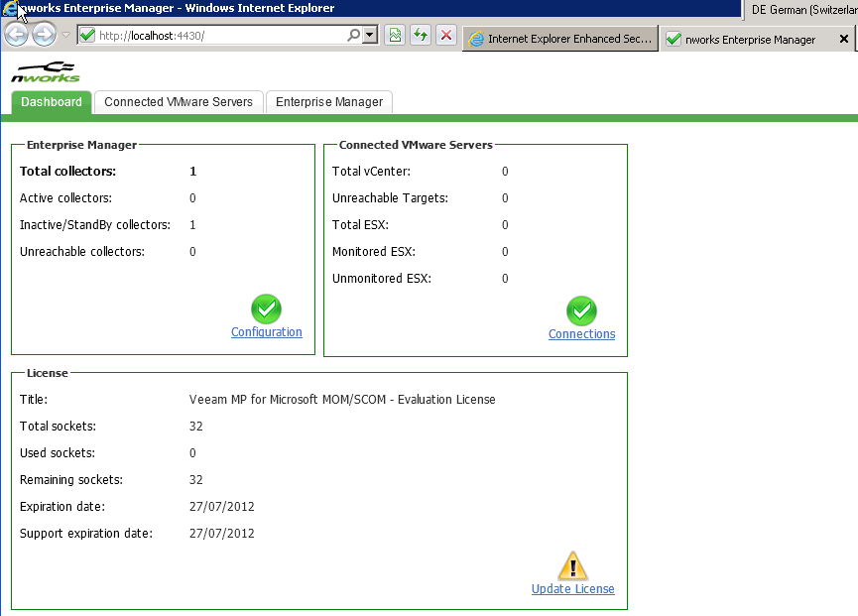Select the Inactive/StandBy collectors label
The width and height of the screenshot is (858, 616).
(x=95, y=225)
